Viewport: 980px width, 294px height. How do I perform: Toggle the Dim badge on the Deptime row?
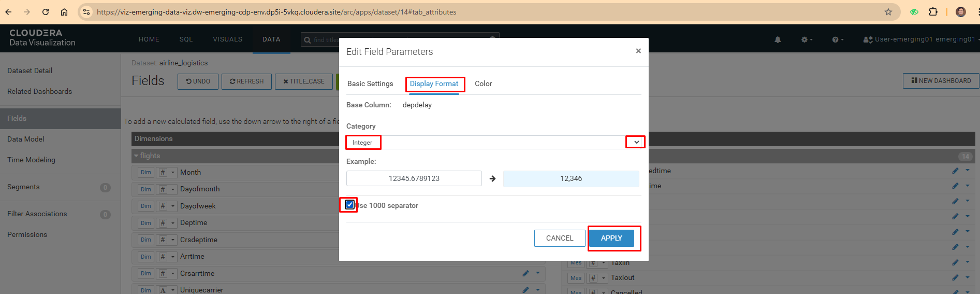(146, 223)
